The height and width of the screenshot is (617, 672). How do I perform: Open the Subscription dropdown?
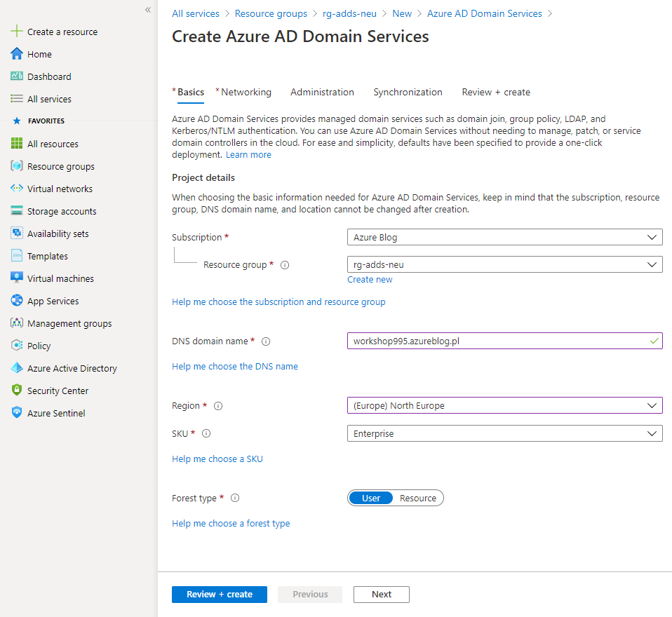[504, 237]
